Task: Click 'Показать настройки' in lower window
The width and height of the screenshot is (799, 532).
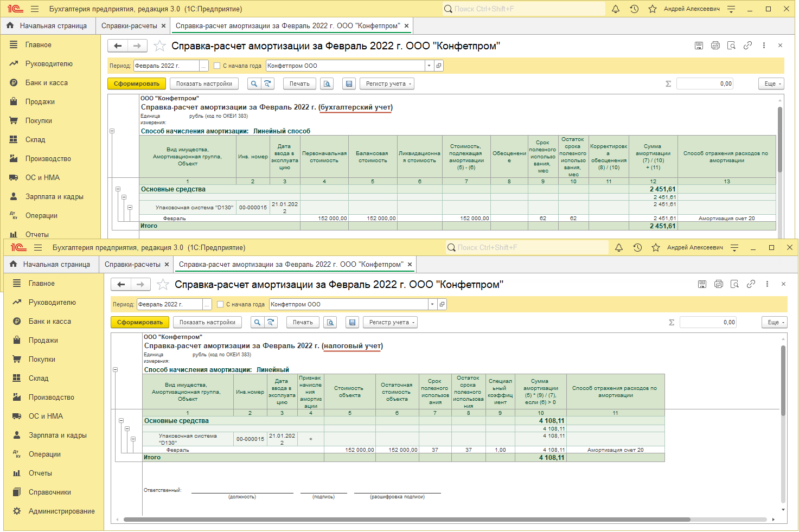Action: [x=207, y=322]
